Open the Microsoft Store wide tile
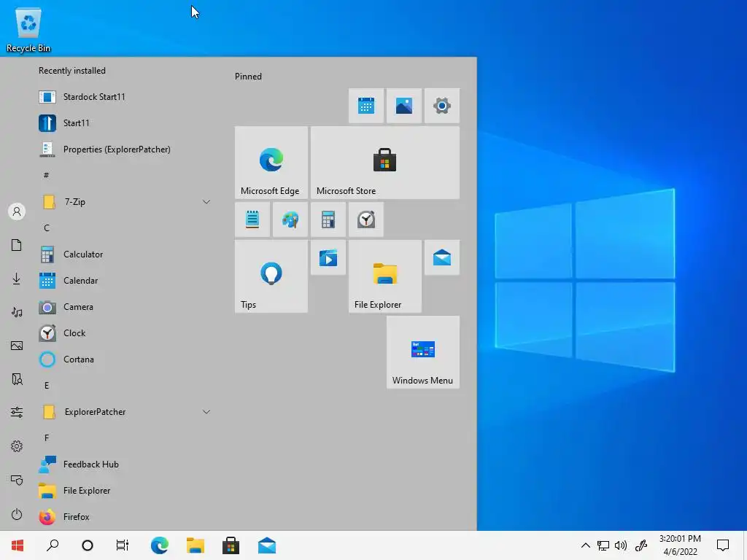Viewport: 747px width, 560px height. point(385,163)
